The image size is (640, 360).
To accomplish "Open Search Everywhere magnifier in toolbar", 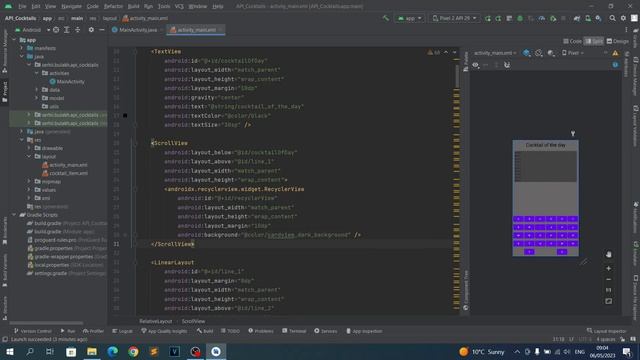I will 613,18.
